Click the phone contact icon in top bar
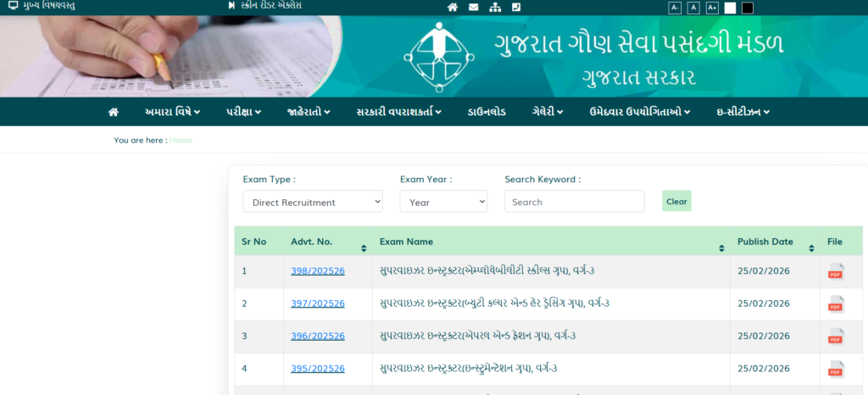Image resolution: width=868 pixels, height=395 pixels. tap(516, 7)
